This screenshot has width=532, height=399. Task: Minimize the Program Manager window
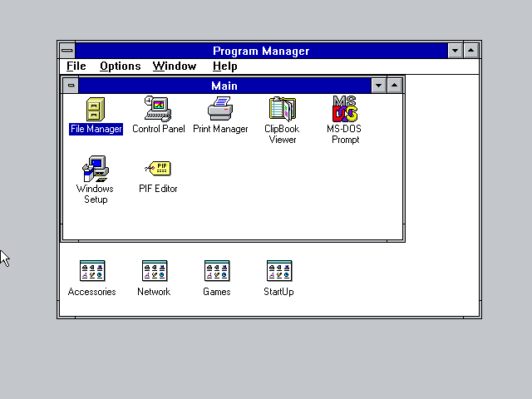[455, 51]
